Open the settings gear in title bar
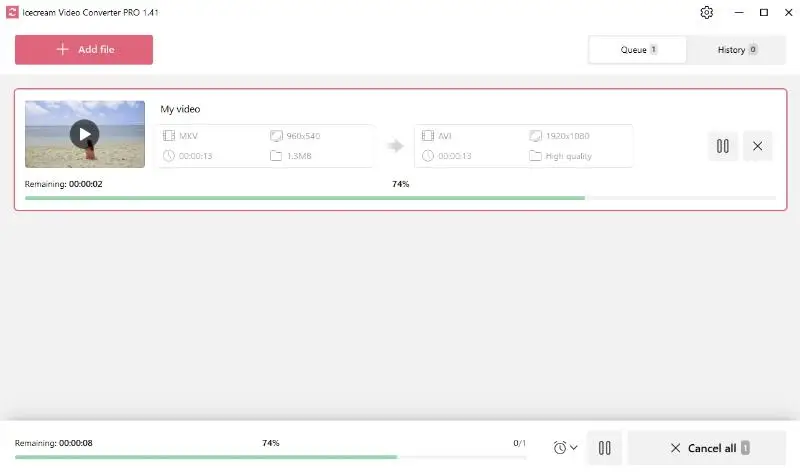Viewport: 800px width, 474px height. (x=707, y=13)
